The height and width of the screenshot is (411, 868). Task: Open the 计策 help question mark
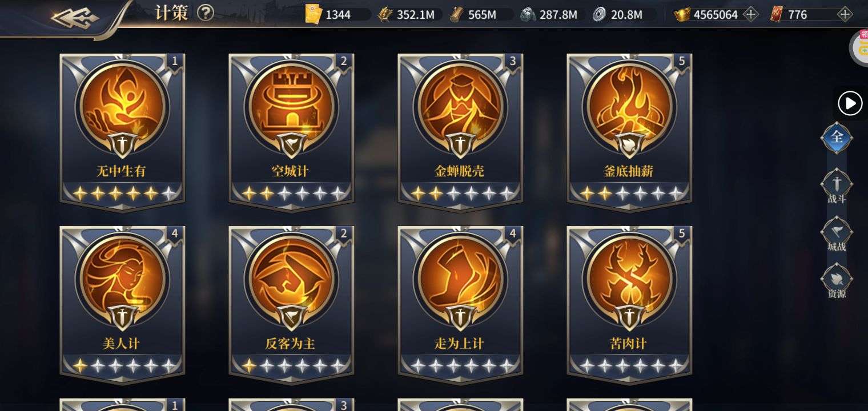pyautogui.click(x=206, y=13)
